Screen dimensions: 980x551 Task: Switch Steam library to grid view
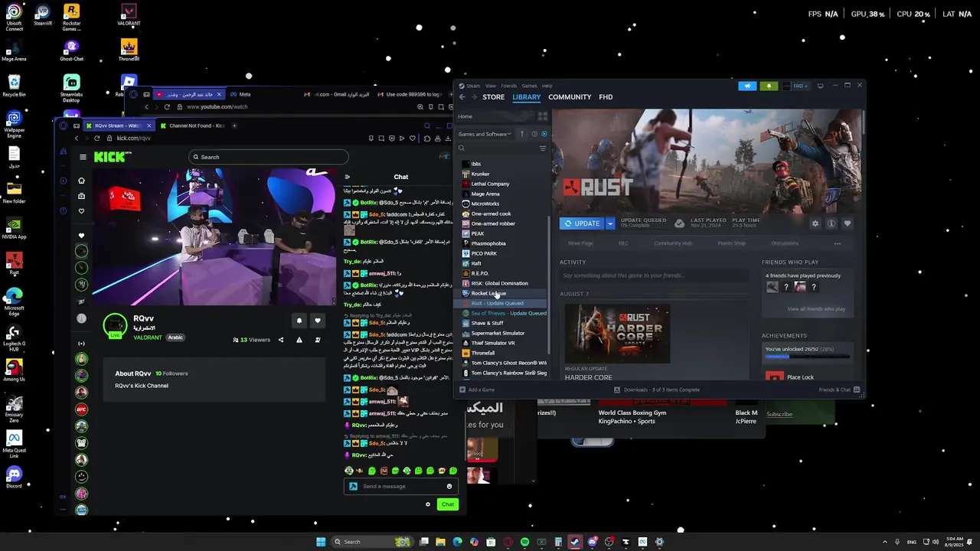(x=543, y=116)
